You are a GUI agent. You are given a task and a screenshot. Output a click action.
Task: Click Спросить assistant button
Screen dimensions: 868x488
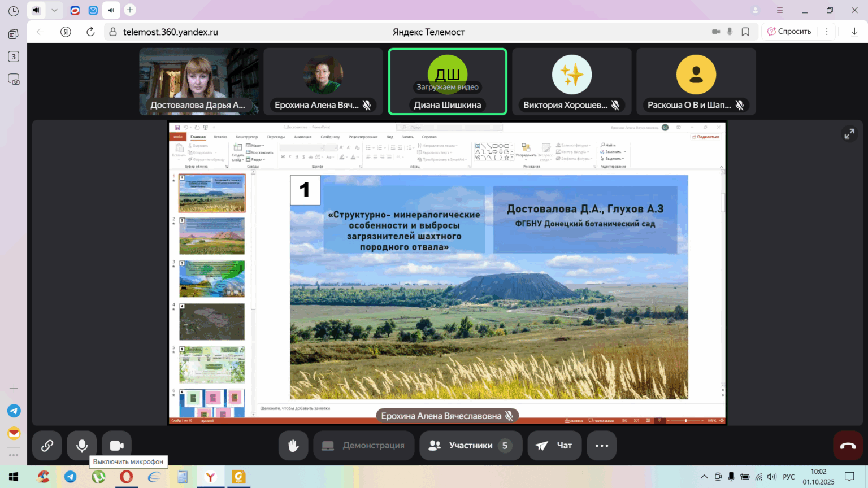789,32
